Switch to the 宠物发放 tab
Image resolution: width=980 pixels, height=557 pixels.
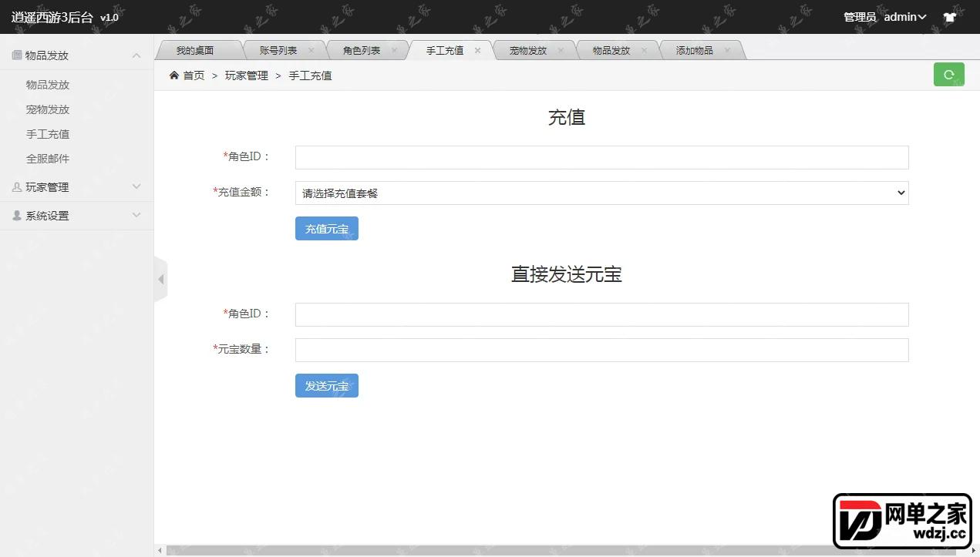click(527, 50)
